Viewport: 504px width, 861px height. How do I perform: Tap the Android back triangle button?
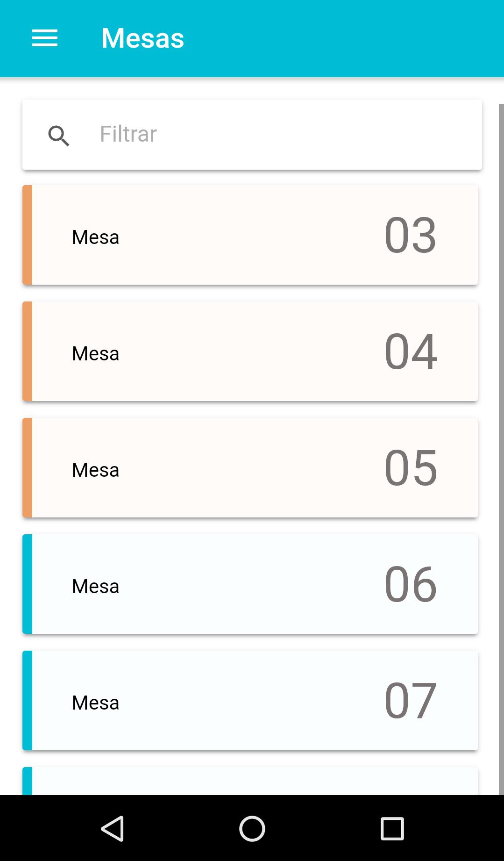(x=113, y=828)
